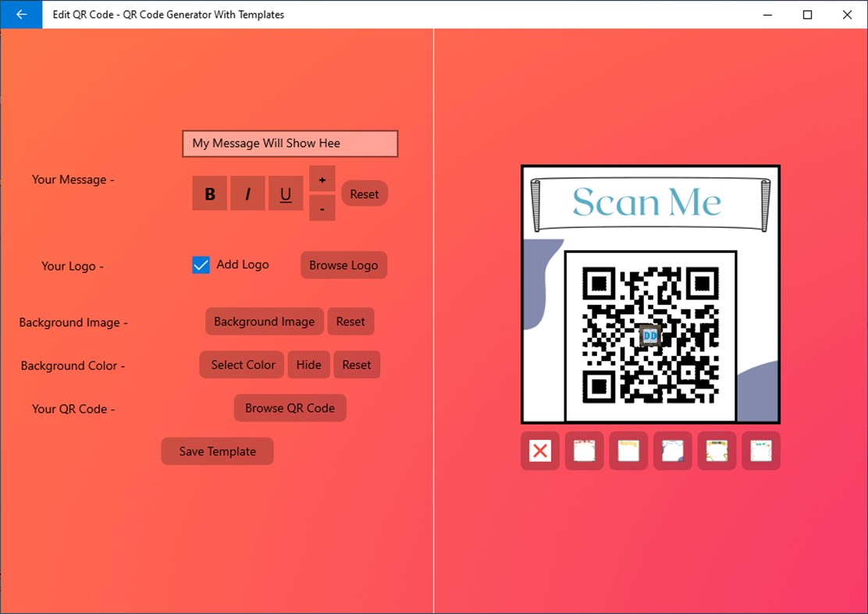Click the 'Your Message -' label
This screenshot has height=614, width=868.
click(73, 179)
